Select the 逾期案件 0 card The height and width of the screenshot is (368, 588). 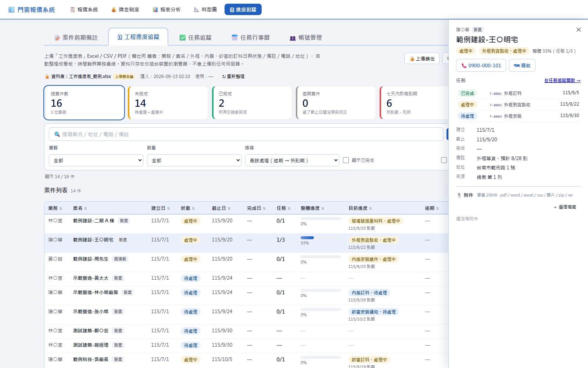point(336,103)
